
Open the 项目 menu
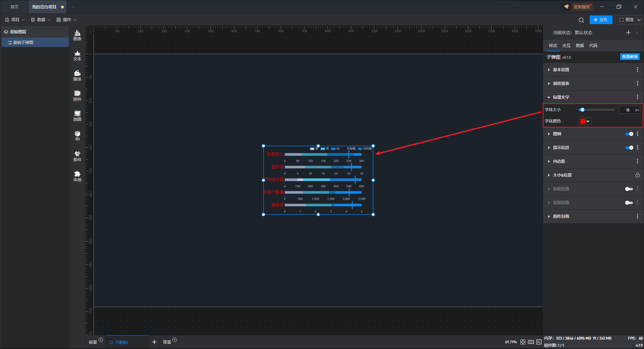[x=15, y=20]
